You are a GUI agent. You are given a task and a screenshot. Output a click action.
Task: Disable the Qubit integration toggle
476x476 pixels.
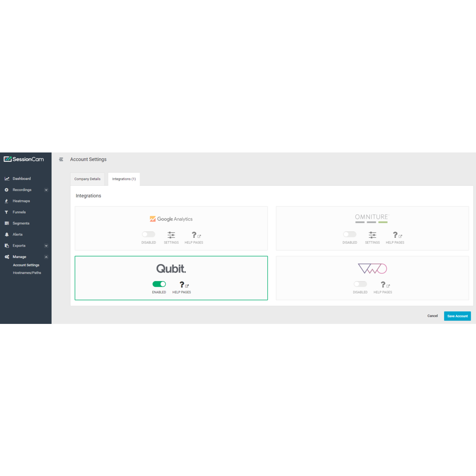click(x=159, y=284)
